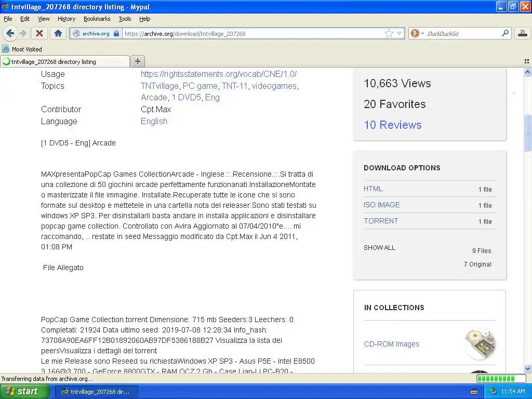532x399 pixels.
Task: Click the Cpt.Max contributor name
Action: click(156, 109)
